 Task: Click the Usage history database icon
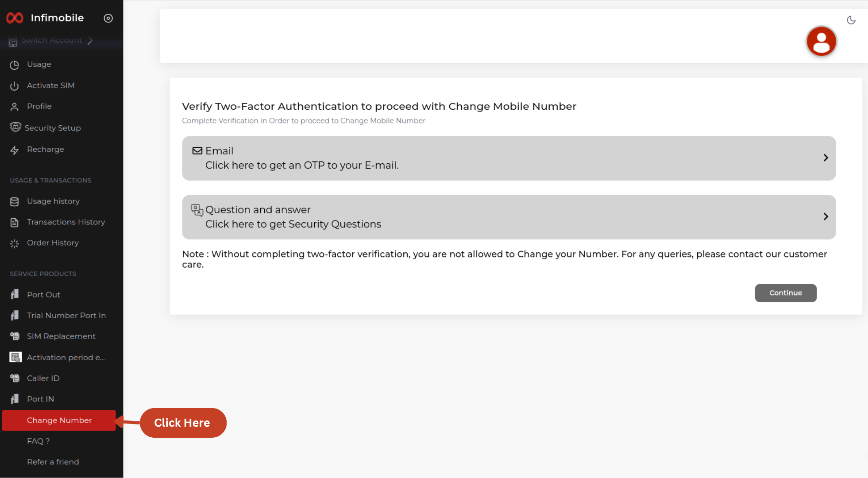[15, 202]
